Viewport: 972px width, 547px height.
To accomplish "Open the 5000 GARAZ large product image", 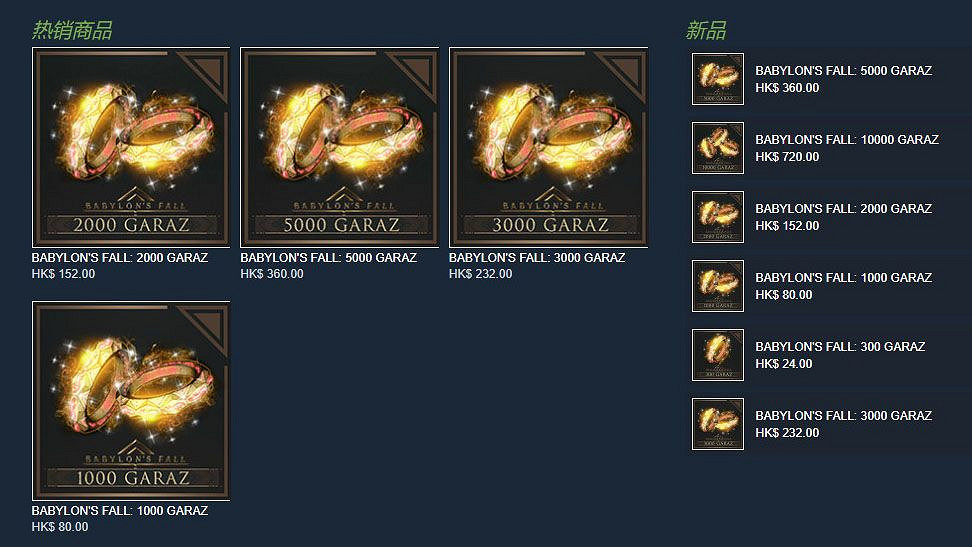I will point(340,148).
